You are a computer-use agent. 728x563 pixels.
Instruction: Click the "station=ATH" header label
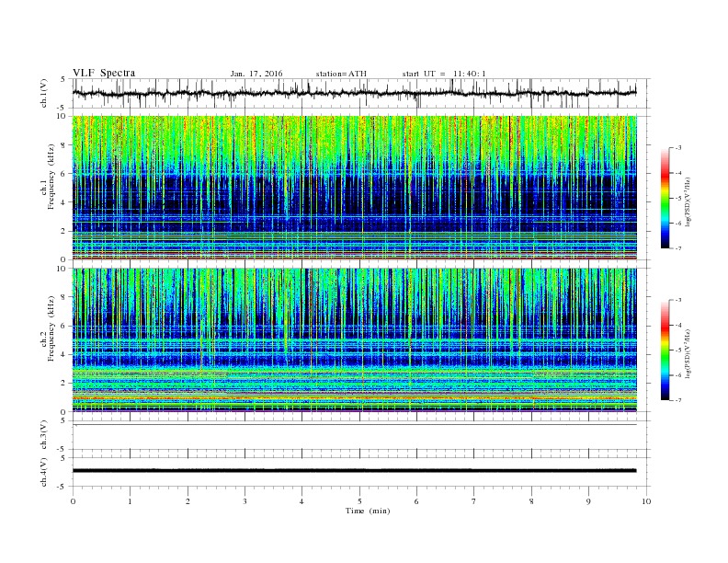pyautogui.click(x=341, y=74)
